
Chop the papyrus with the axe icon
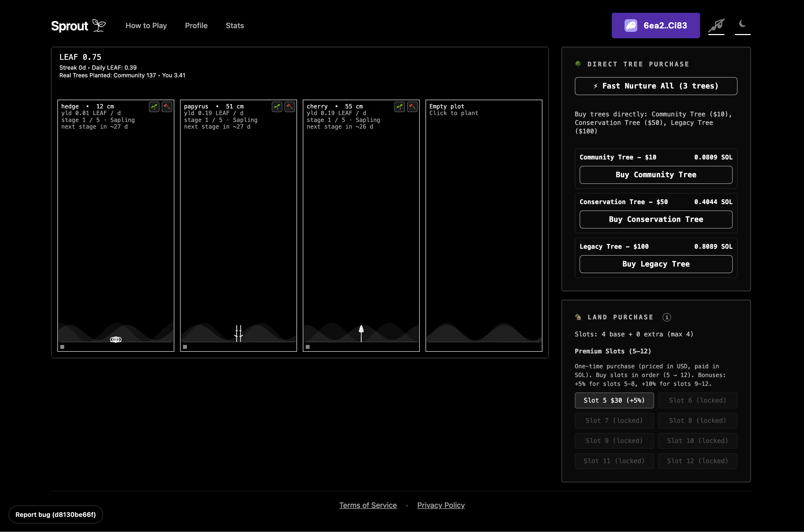[290, 107]
